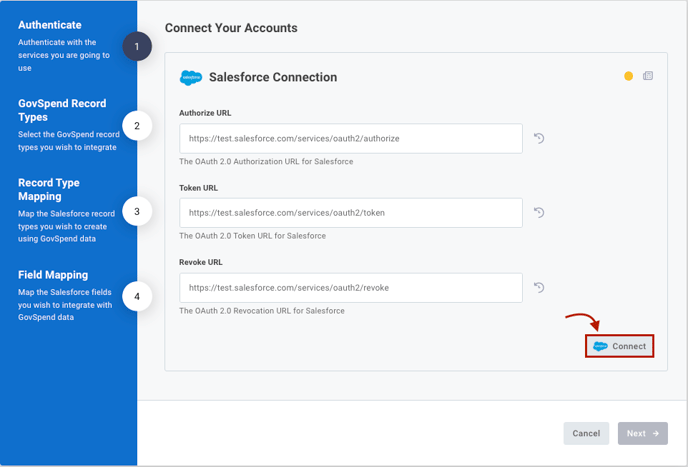Screen dimensions: 688x467
Task: Go to step 4 Field Mapping circle
Action: pos(137,296)
